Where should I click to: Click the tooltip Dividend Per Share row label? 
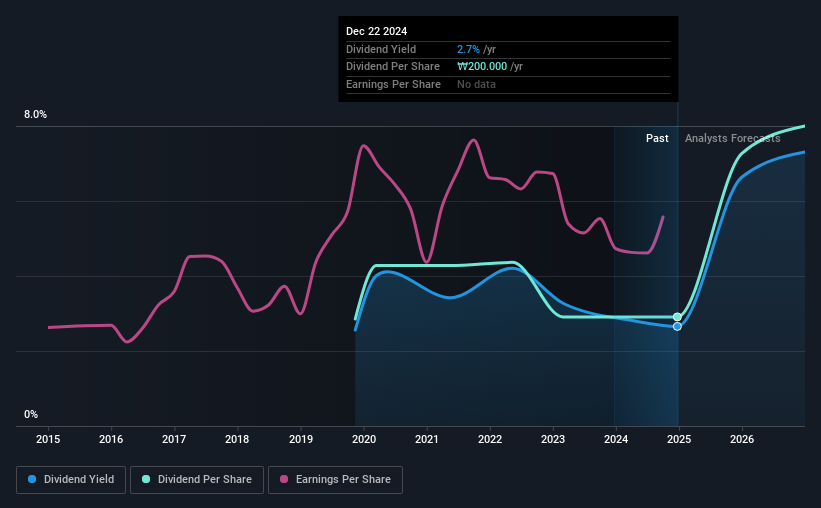393,67
